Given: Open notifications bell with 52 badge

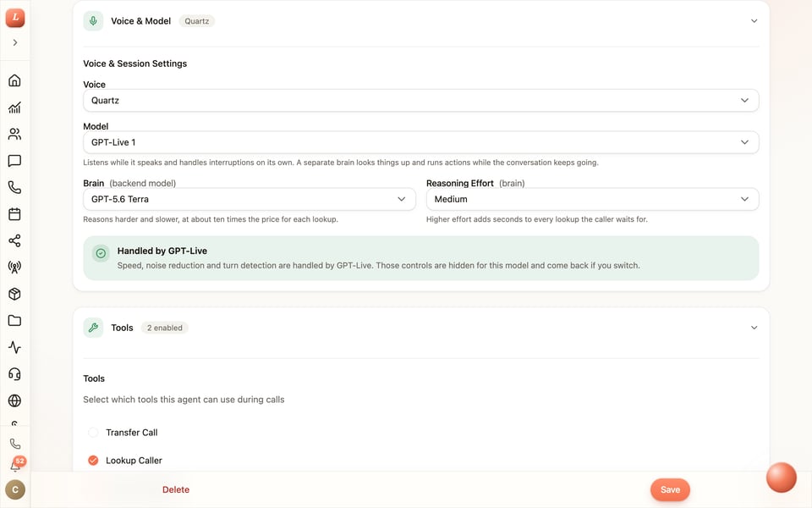Looking at the screenshot, I should click(15, 466).
